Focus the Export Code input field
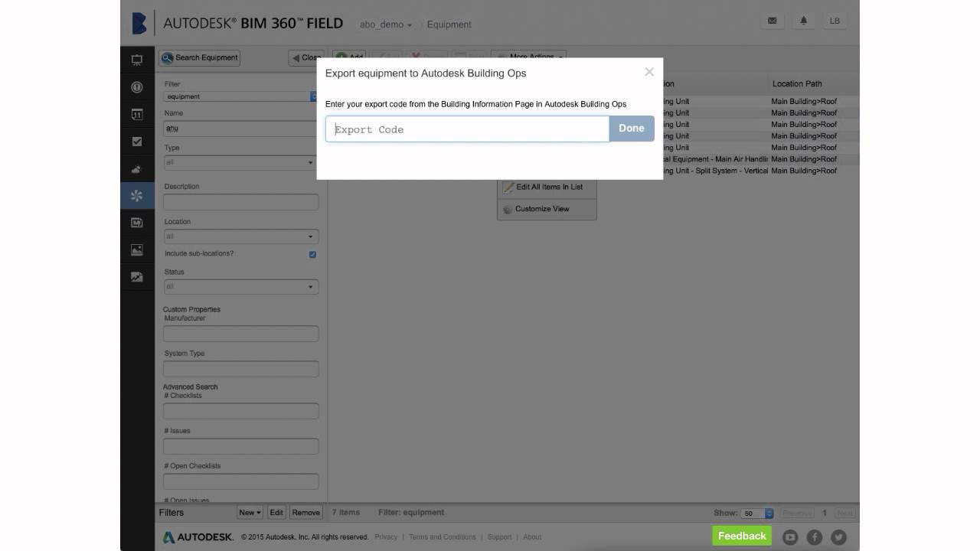 [468, 129]
